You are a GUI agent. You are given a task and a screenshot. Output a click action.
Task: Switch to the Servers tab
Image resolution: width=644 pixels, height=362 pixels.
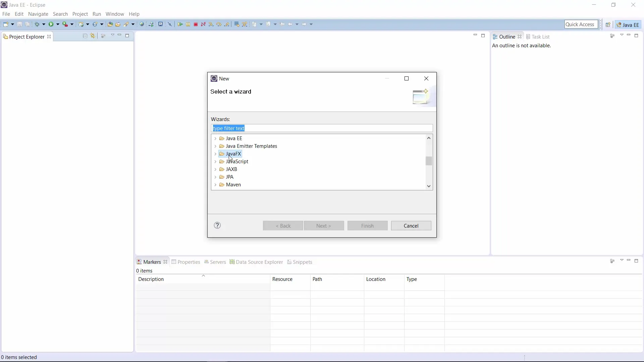pos(215,262)
